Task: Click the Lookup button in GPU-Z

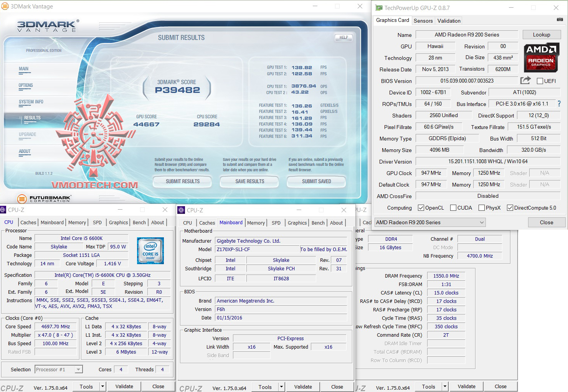Action: [x=542, y=35]
